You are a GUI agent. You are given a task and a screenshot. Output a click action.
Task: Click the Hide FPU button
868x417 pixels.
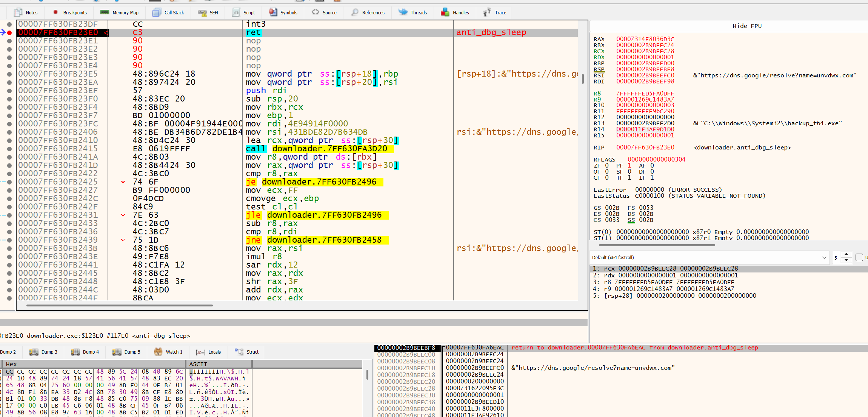(x=747, y=26)
